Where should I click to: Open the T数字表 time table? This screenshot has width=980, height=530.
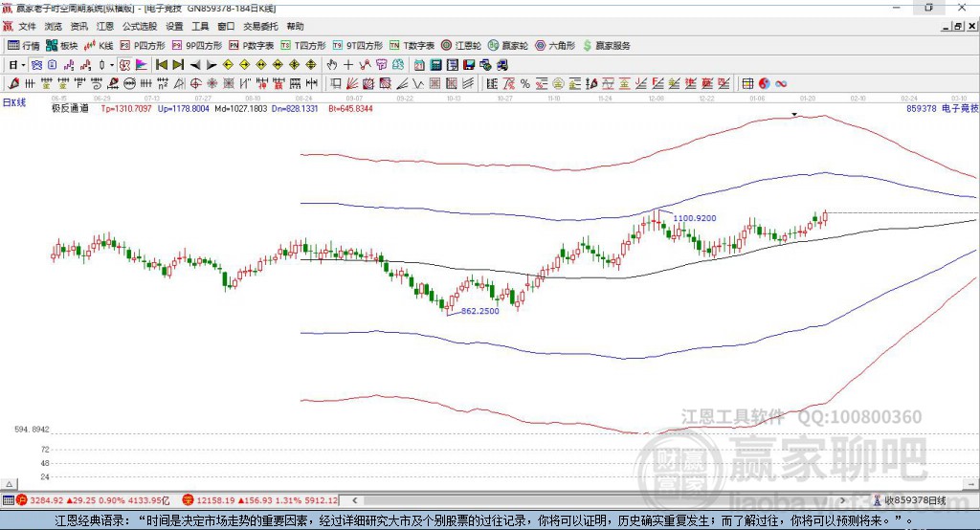(412, 46)
